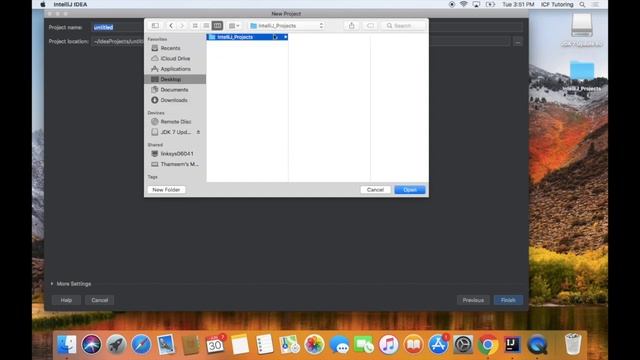Select Applications in the sidebar
The image size is (640, 360).
(x=175, y=69)
